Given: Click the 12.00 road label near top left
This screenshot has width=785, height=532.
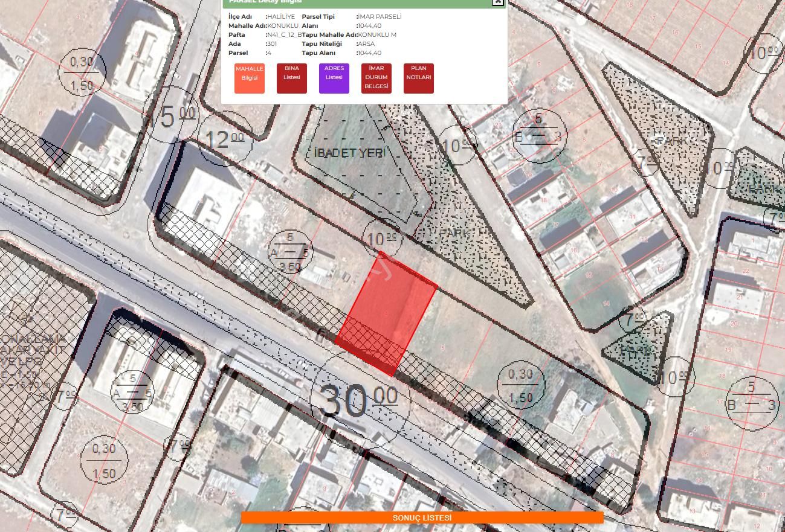Looking at the screenshot, I should point(222,138).
